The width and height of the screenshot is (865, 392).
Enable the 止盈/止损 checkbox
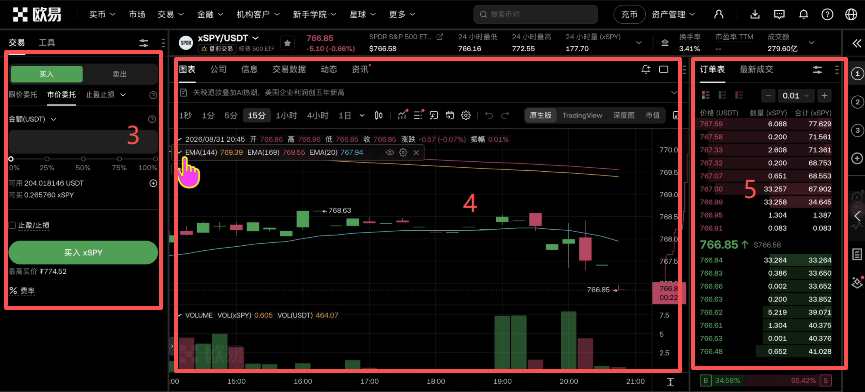[12, 225]
